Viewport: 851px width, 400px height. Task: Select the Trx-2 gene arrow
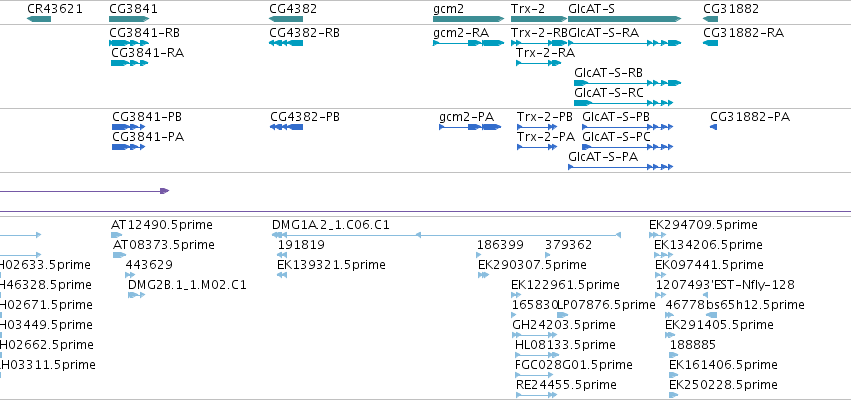(538, 19)
